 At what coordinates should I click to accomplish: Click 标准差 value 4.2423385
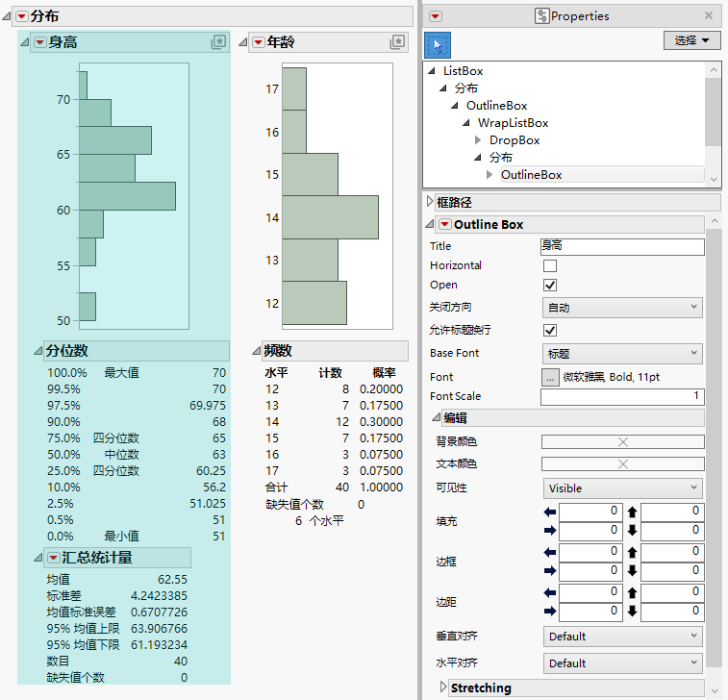coord(159,595)
